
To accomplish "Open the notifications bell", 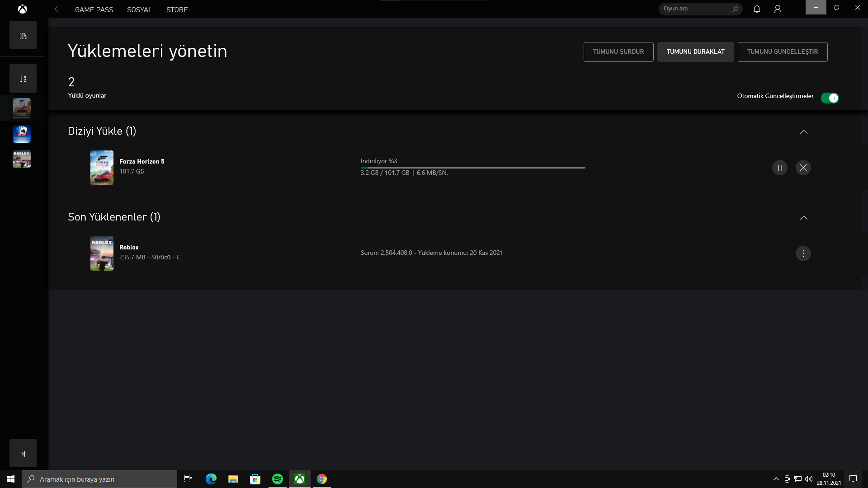I will [757, 9].
